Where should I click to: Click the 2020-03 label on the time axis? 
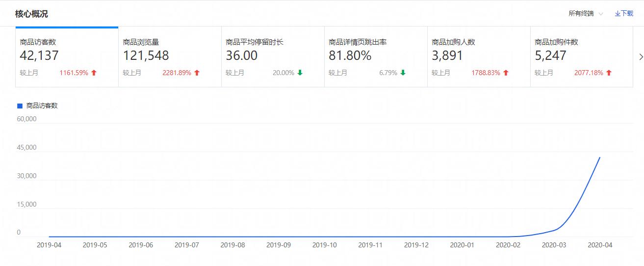point(554,244)
